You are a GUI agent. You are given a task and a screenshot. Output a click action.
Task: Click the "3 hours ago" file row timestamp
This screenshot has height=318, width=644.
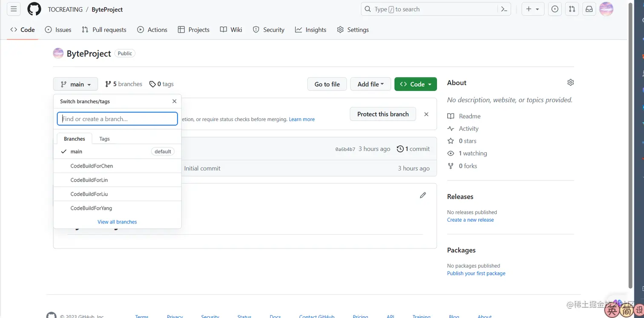[x=414, y=168]
